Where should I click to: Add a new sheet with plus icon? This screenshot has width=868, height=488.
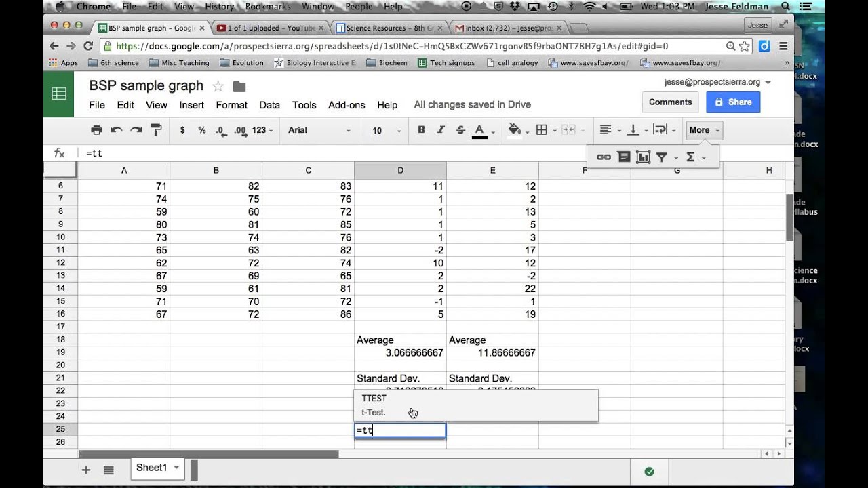coord(86,470)
